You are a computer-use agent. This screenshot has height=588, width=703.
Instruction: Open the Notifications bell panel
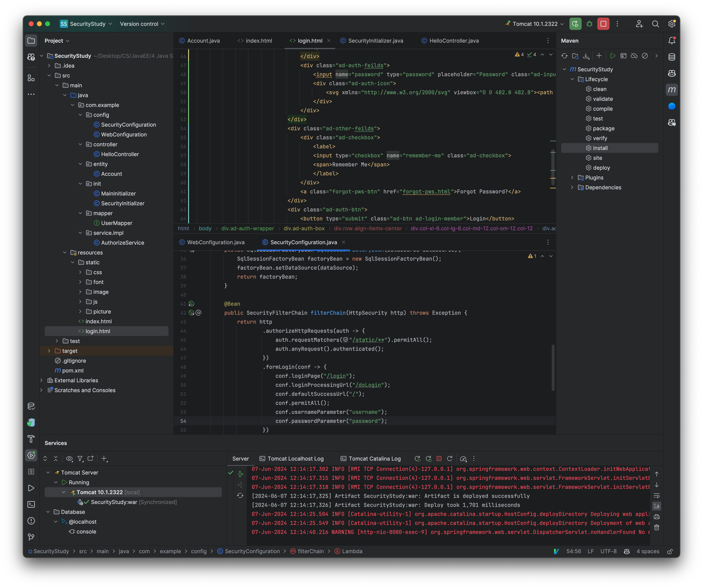(672, 40)
